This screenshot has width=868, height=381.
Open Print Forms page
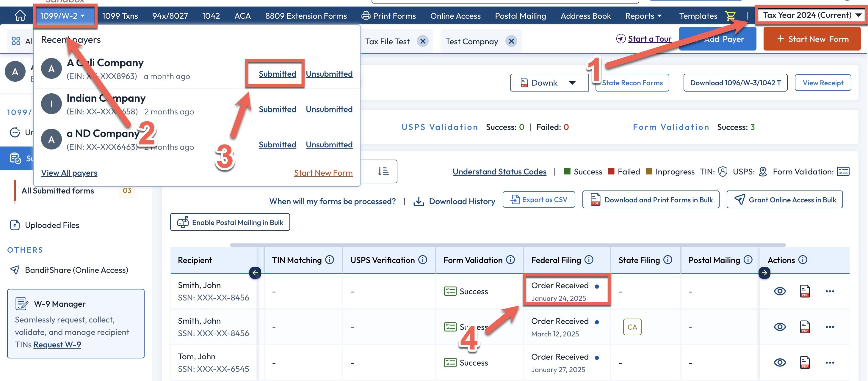pyautogui.click(x=388, y=16)
